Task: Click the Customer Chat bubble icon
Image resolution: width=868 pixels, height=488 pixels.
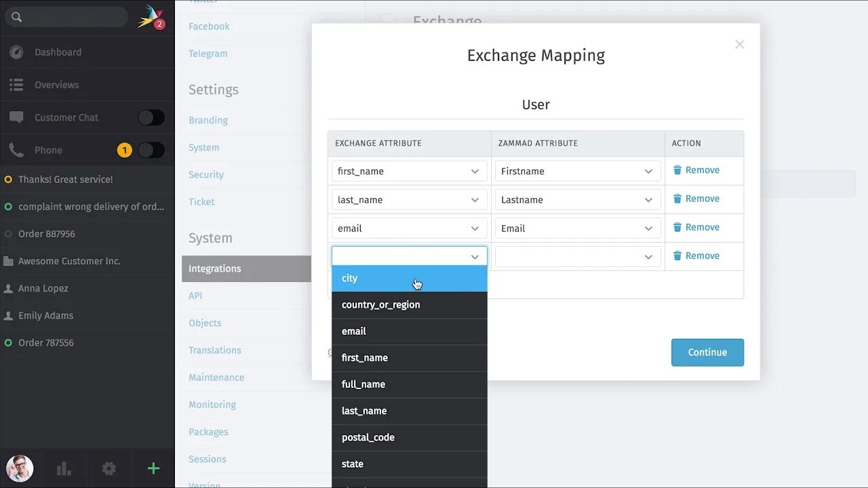Action: [x=16, y=117]
